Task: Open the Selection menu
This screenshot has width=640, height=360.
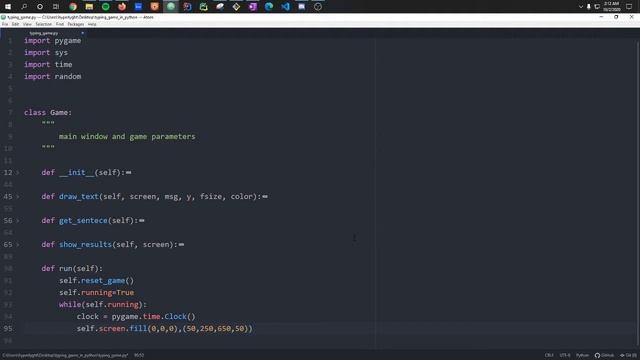Action: click(43, 24)
